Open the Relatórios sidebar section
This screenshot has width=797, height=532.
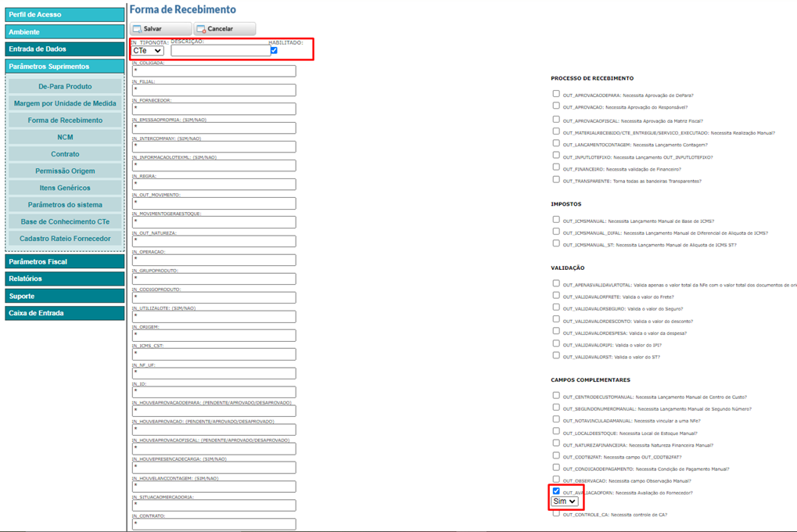point(65,279)
